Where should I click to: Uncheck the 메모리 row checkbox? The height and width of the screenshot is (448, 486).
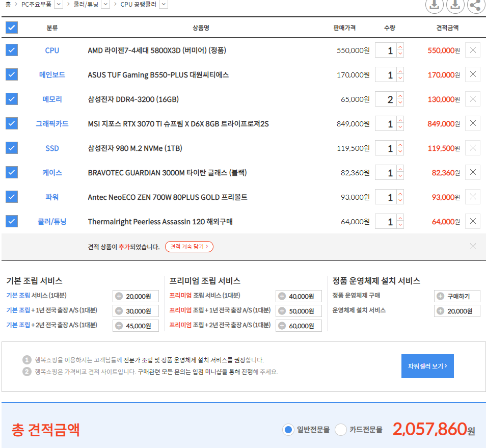click(x=12, y=99)
